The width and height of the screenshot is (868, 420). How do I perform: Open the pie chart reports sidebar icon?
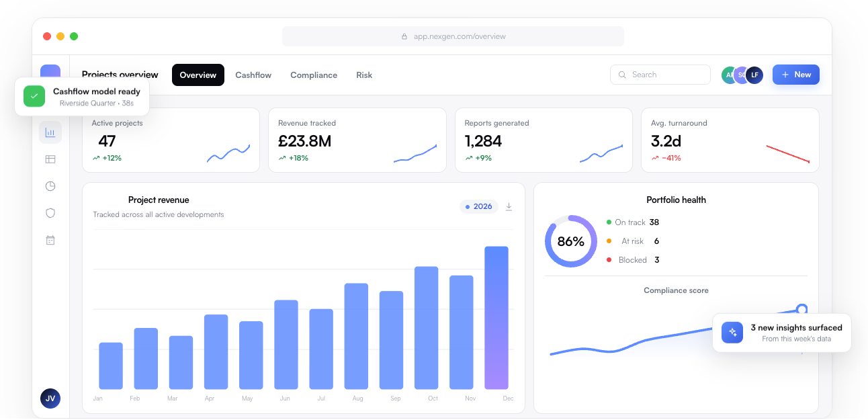(50, 186)
